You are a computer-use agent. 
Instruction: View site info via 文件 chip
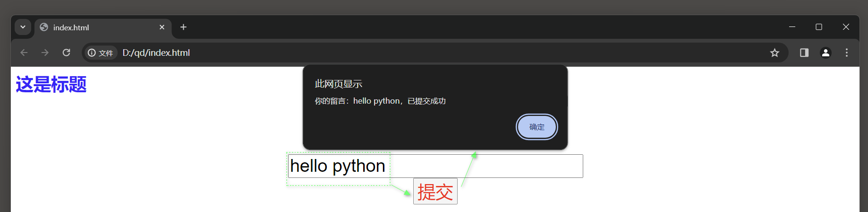101,53
